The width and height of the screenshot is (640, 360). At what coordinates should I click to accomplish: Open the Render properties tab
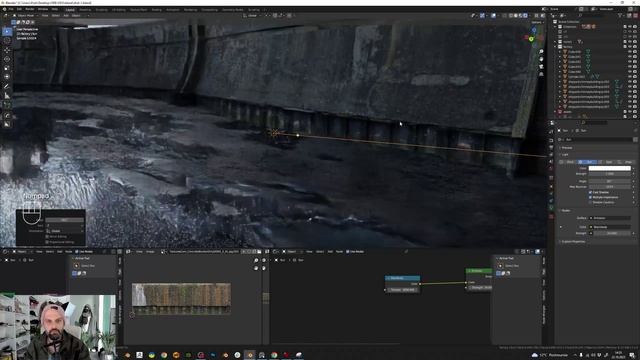pos(551,140)
